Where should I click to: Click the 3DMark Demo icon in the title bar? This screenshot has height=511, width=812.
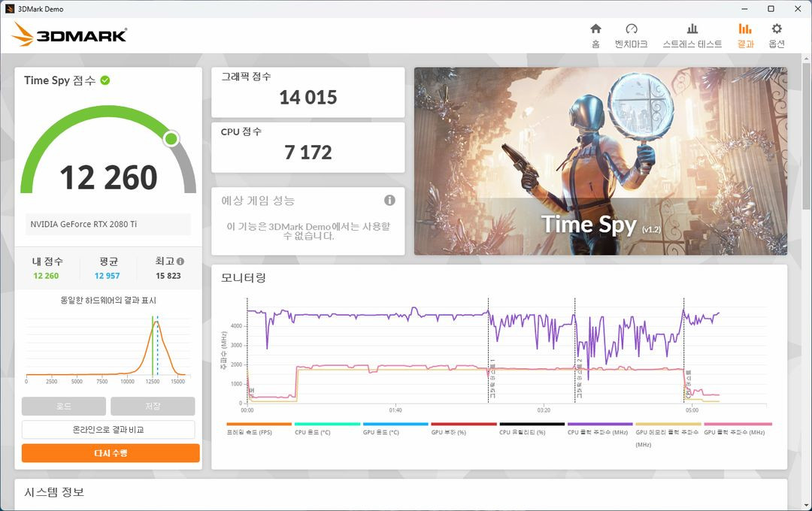click(10, 8)
